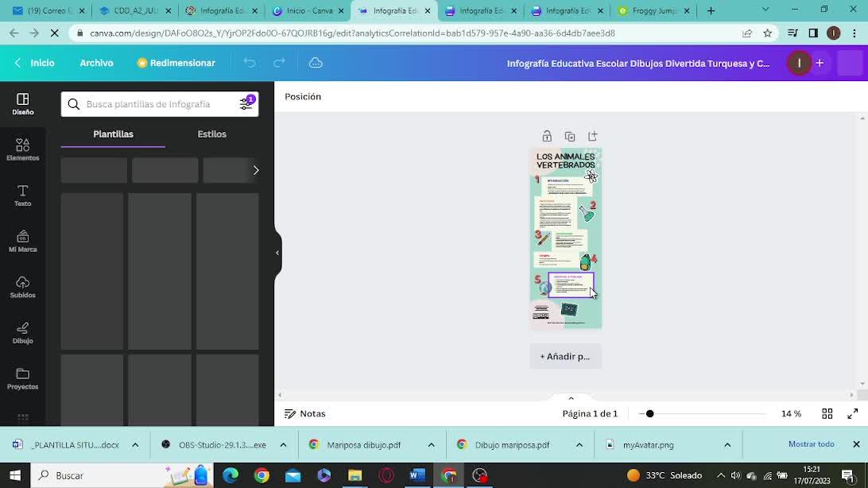Click the plus icon beside avatar
Viewport: 868px width, 488px height.
[x=820, y=63]
